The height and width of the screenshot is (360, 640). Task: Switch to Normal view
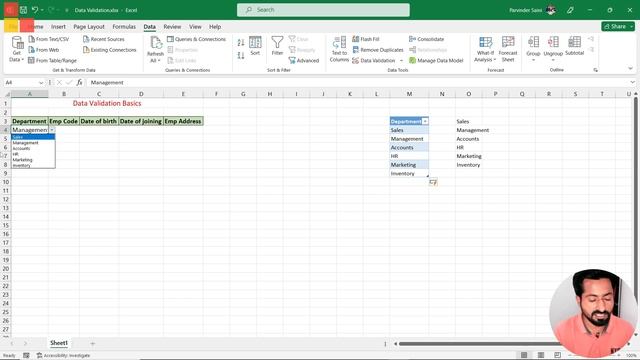tap(524, 355)
